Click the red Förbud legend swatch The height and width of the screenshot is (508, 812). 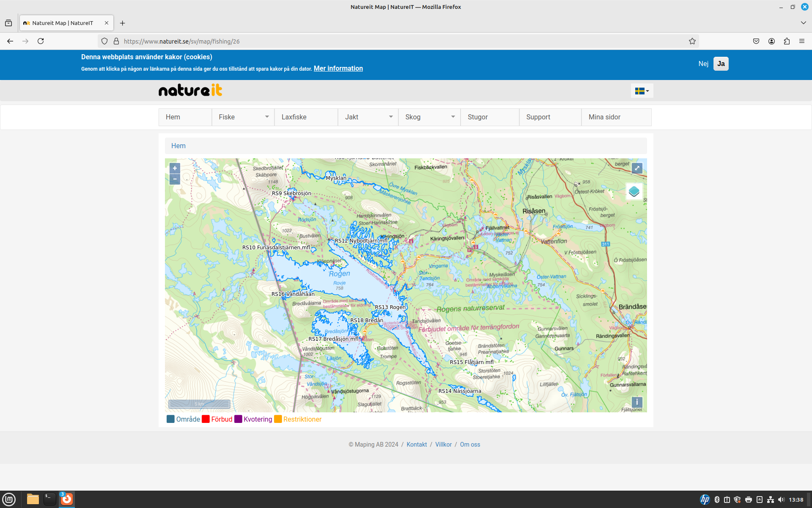coord(206,419)
